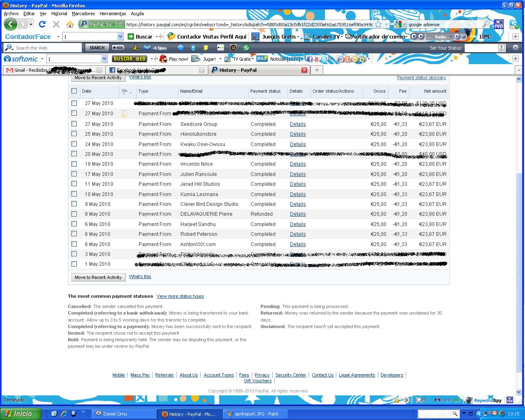Select the Jerad Hill Studios row checkbox
This screenshot has width=525, height=420.
tap(74, 184)
